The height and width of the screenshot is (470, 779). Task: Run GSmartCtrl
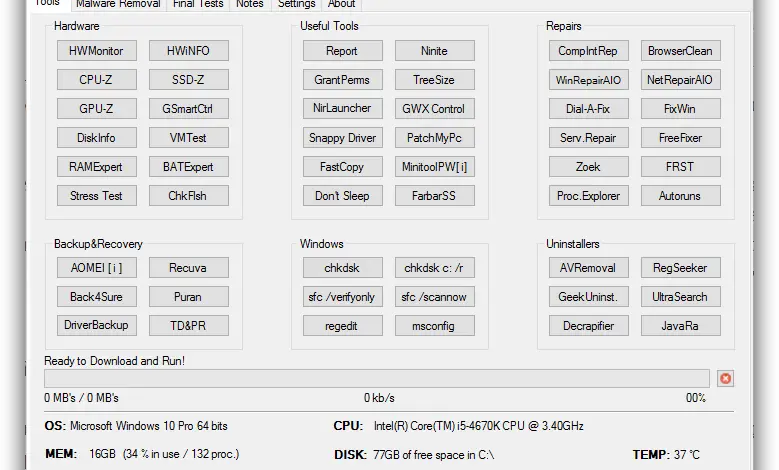point(188,109)
